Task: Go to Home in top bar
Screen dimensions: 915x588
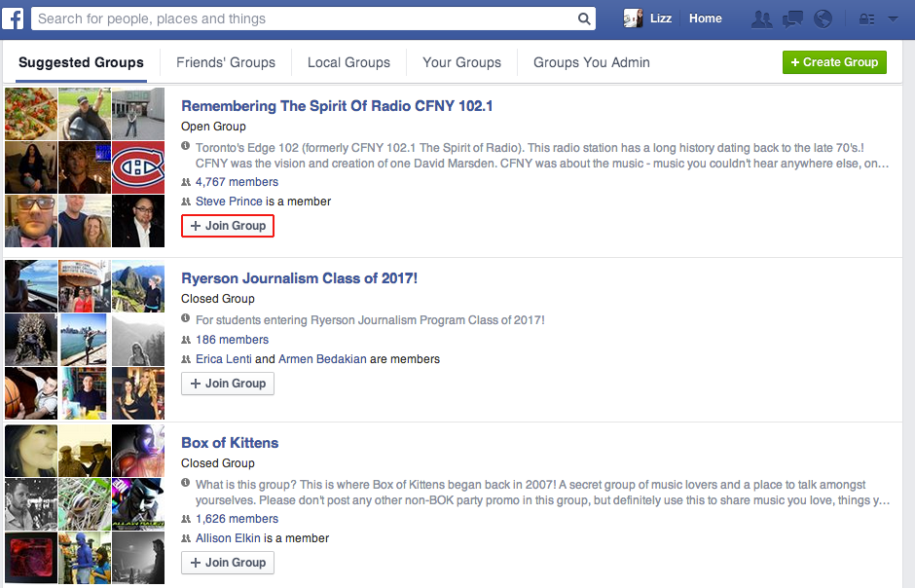Action: point(705,18)
